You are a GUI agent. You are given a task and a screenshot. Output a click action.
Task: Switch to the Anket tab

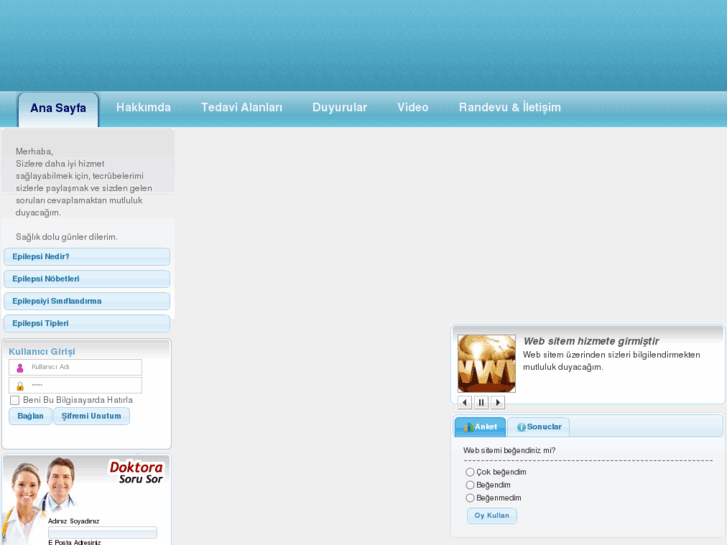click(480, 427)
